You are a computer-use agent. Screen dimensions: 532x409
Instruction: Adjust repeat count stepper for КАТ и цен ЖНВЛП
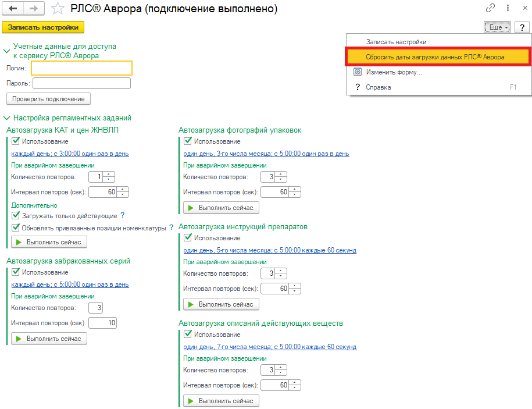(109, 177)
